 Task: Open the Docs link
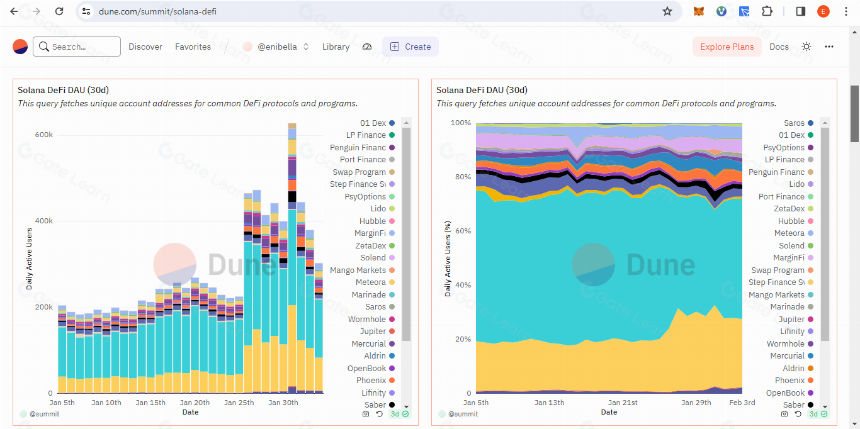point(779,47)
